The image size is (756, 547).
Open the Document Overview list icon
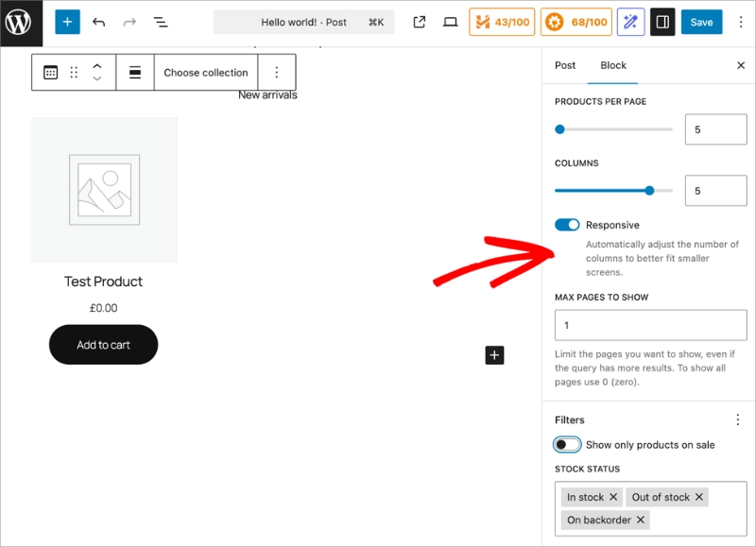click(x=161, y=22)
